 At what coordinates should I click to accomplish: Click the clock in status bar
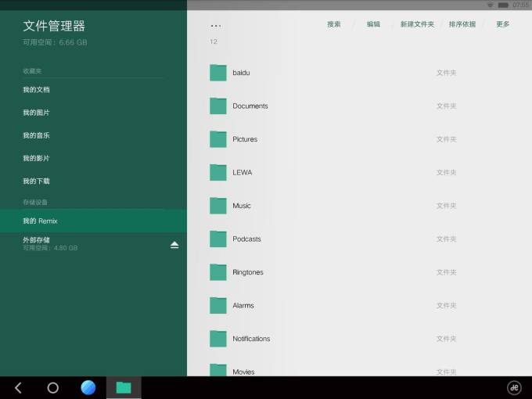coord(520,5)
